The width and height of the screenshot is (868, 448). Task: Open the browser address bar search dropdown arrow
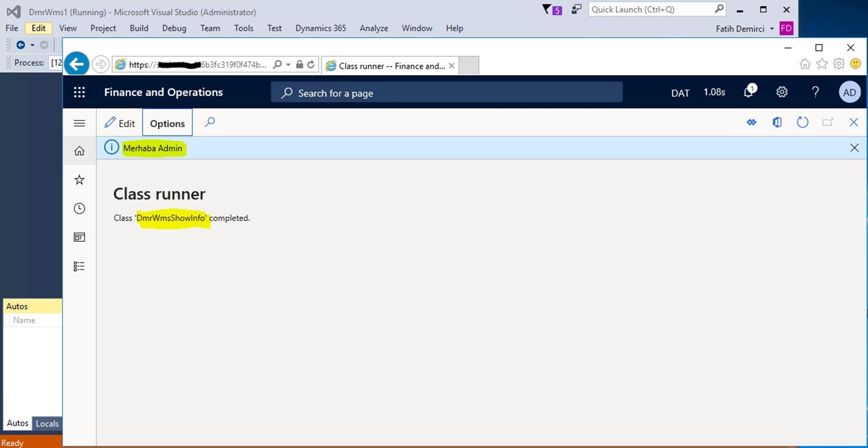[288, 65]
